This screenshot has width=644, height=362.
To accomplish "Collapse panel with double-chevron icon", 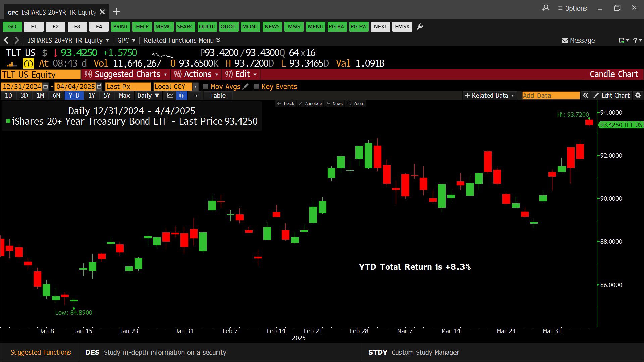I will click(x=585, y=96).
